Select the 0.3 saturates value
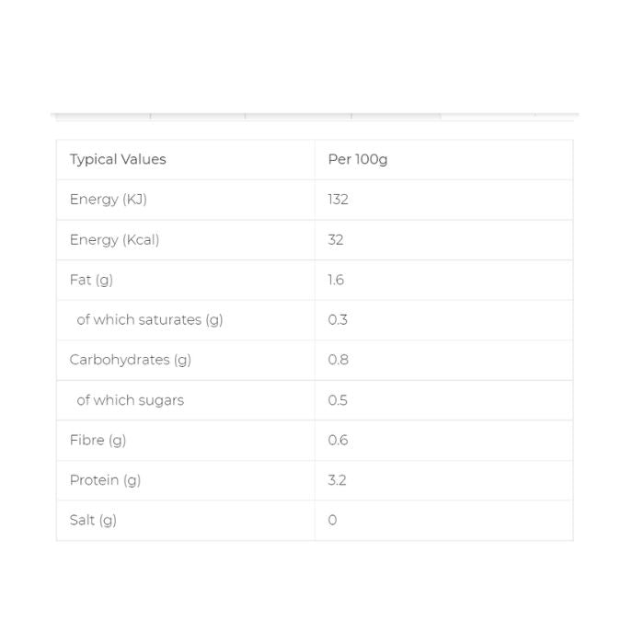644x644 pixels. pos(338,320)
